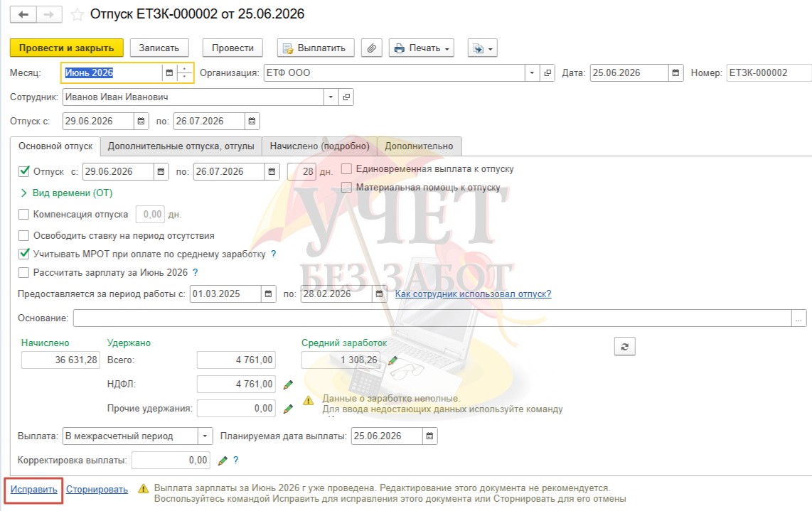812x511 pixels.
Task: Adjust month with the Месяц stepper arrows
Action: (x=184, y=73)
